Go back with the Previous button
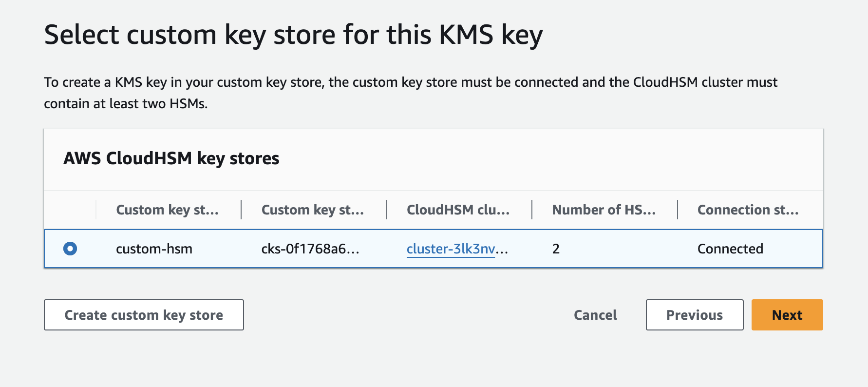868x387 pixels. (695, 315)
